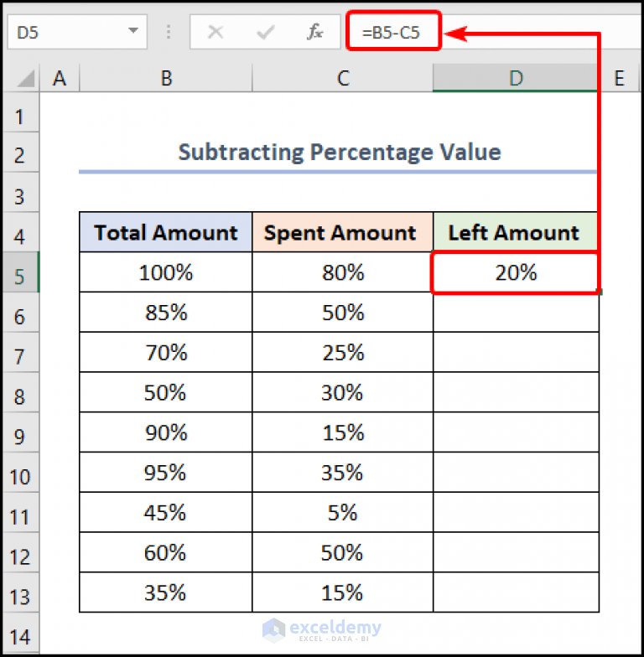Image resolution: width=644 pixels, height=657 pixels.
Task: Click the Select All corner triangle
Action: 25,79
